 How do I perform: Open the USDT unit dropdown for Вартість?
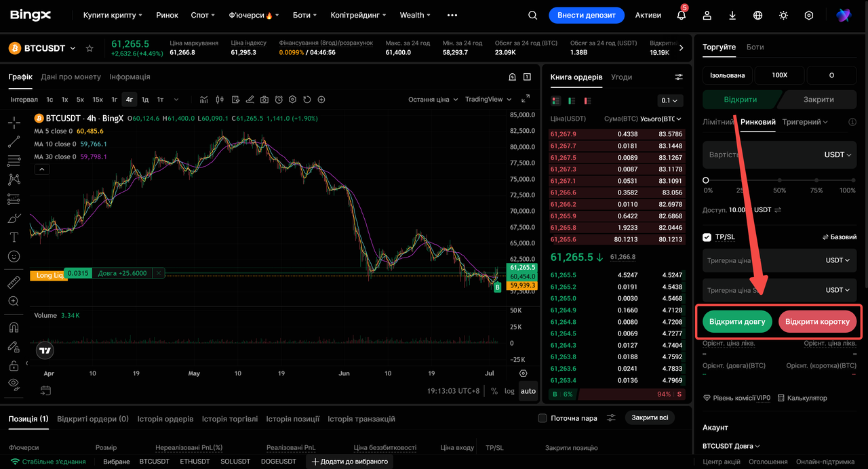pos(837,155)
